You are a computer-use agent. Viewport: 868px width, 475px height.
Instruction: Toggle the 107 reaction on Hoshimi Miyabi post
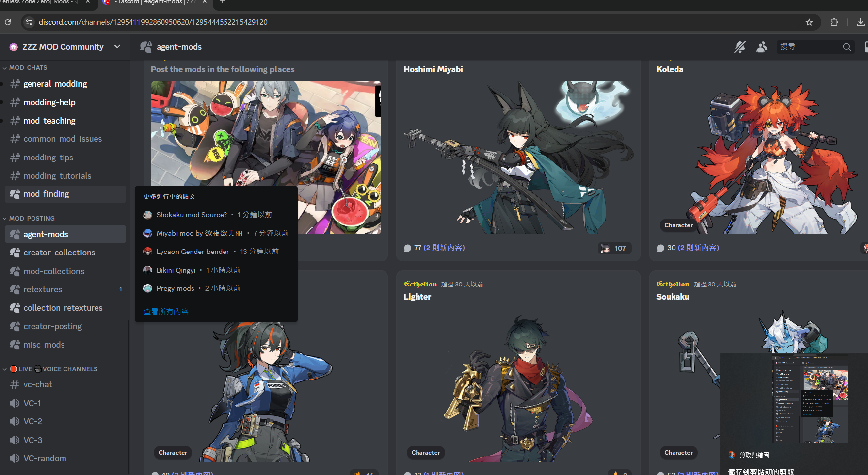pos(614,248)
